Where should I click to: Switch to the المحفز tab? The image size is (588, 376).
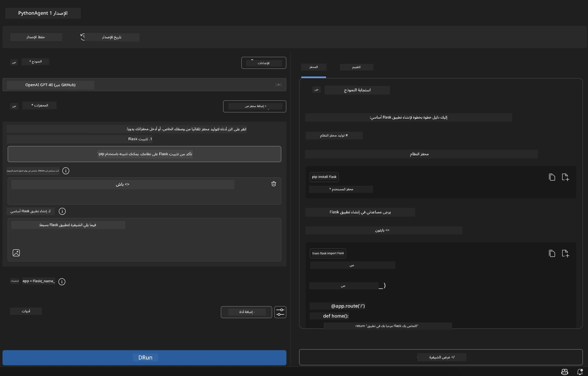[x=314, y=67]
